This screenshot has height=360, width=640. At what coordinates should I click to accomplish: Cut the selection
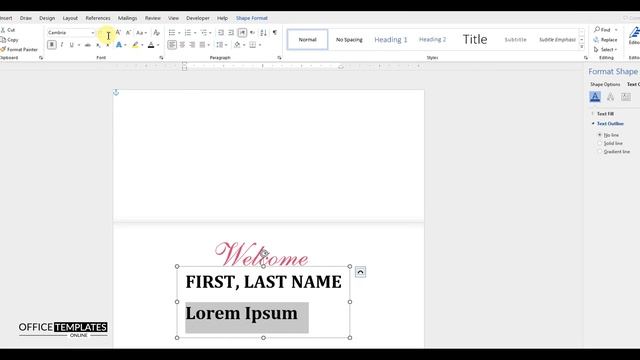point(8,30)
